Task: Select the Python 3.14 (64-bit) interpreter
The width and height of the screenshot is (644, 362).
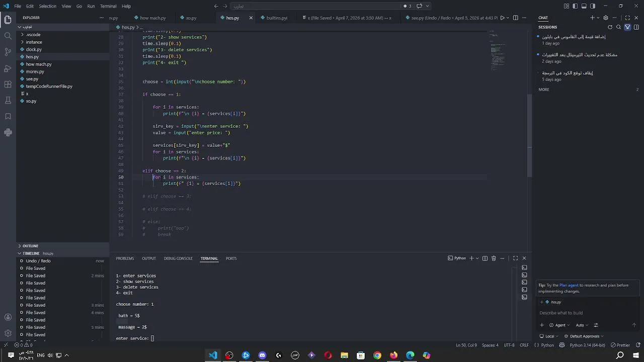Action: click(x=587, y=345)
